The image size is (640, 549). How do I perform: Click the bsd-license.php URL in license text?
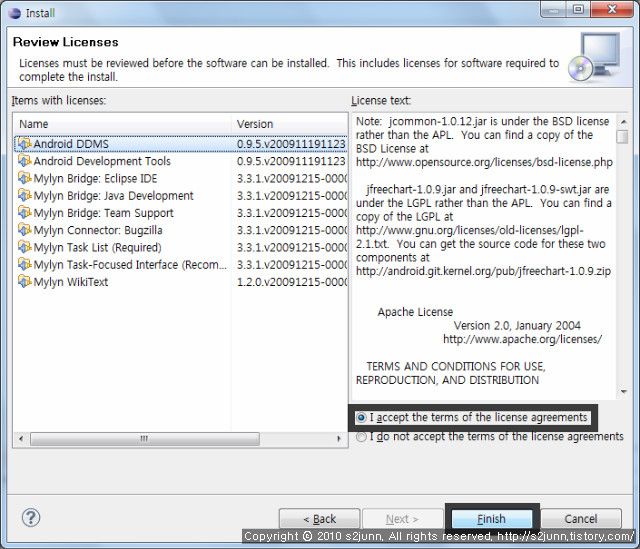coord(484,162)
